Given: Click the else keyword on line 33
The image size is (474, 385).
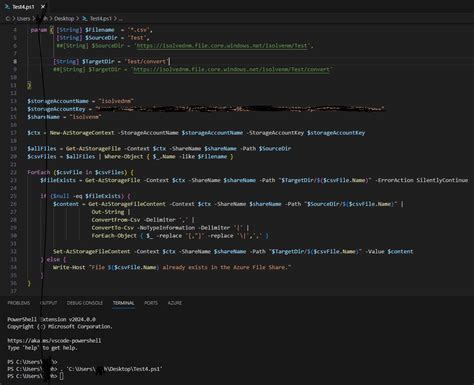Looking at the screenshot, I should [x=53, y=259].
